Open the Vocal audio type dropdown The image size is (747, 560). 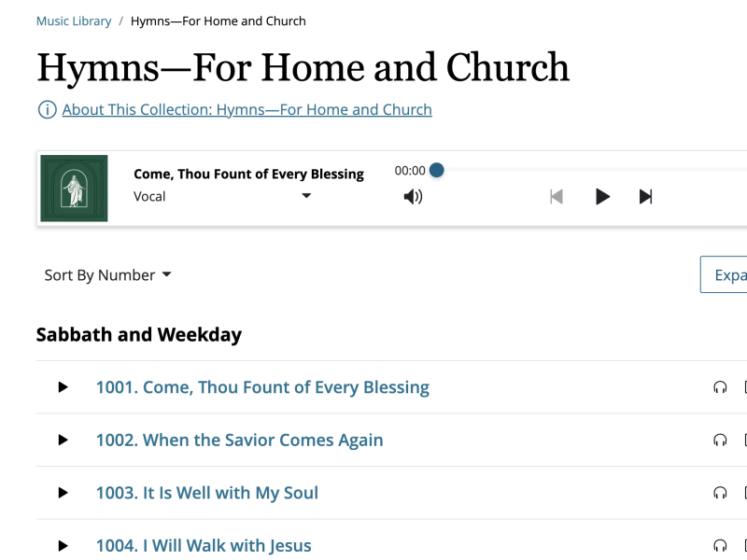222,196
